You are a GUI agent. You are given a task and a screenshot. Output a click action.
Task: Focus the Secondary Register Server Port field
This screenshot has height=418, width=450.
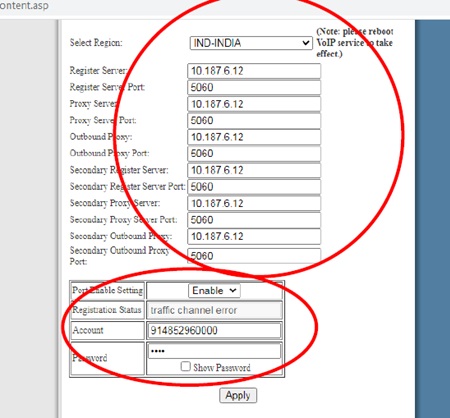click(254, 187)
